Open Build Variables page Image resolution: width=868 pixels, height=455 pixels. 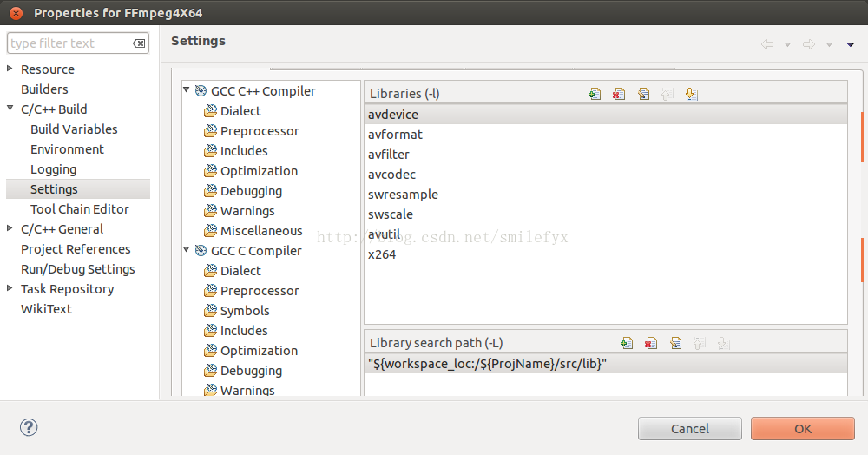pos(74,129)
